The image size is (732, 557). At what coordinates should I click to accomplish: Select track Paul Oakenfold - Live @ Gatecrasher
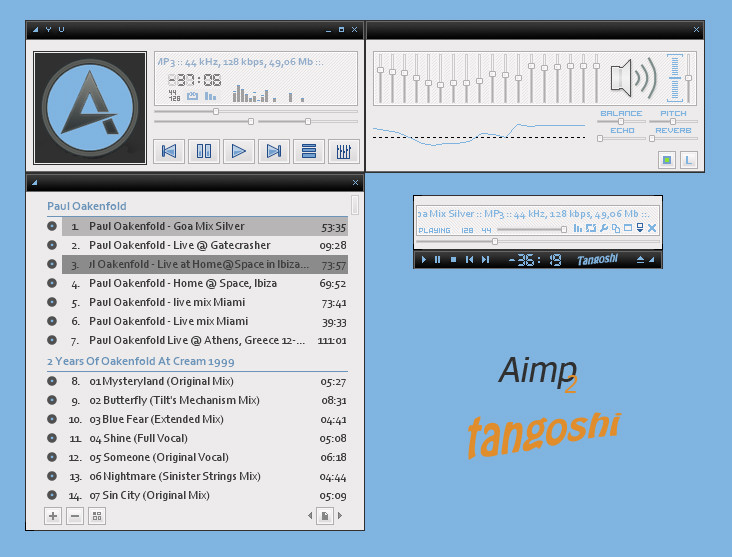[205, 246]
